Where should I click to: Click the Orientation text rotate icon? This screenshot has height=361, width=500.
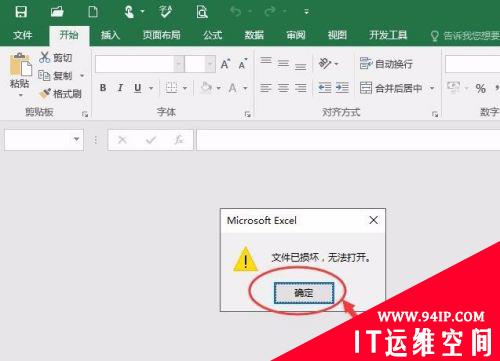pyautogui.click(x=325, y=63)
